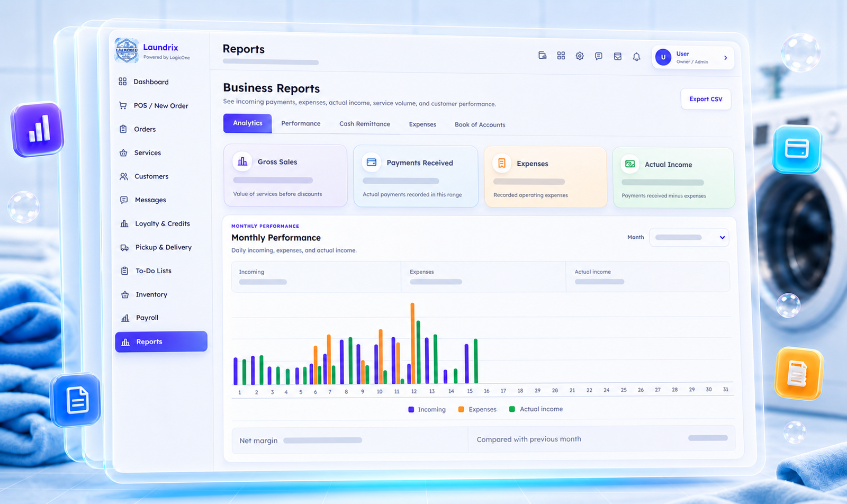Open the Cash Remittance tab
Image resolution: width=847 pixels, height=504 pixels.
pyautogui.click(x=365, y=124)
